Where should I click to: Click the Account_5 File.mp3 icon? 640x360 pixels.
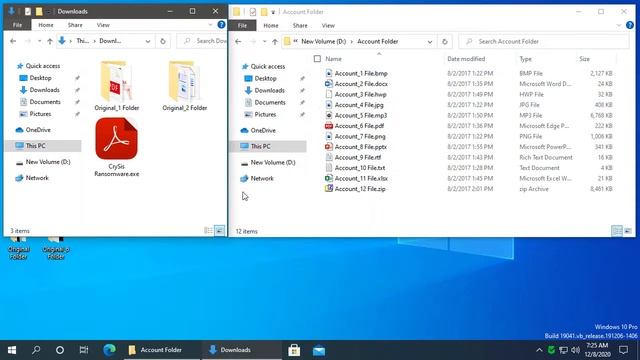pyautogui.click(x=329, y=116)
